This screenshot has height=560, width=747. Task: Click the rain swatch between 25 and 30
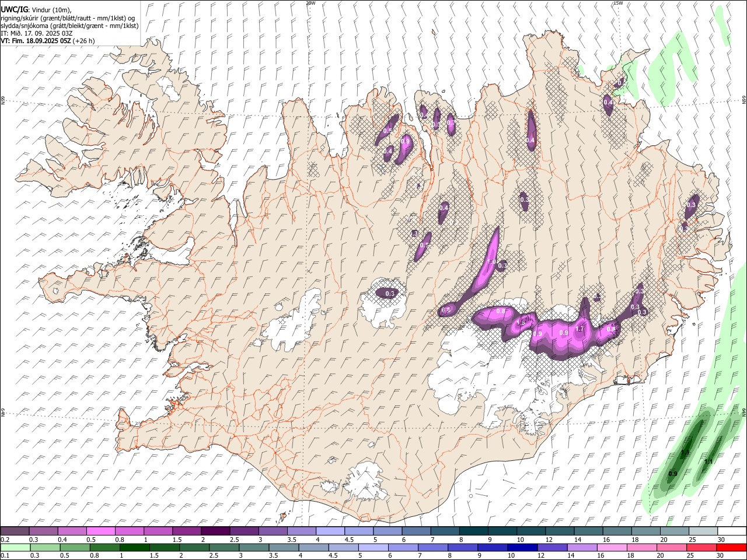(701, 547)
